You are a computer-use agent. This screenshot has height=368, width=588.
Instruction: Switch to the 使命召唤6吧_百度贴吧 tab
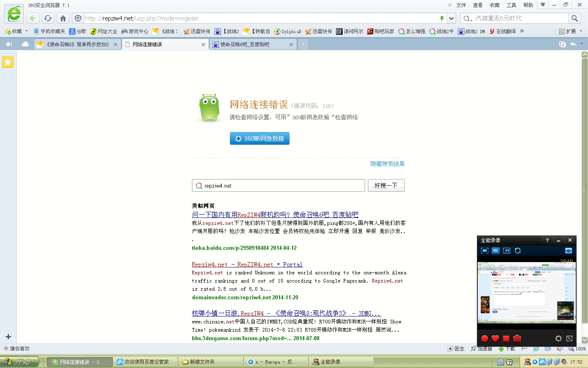tap(253, 44)
